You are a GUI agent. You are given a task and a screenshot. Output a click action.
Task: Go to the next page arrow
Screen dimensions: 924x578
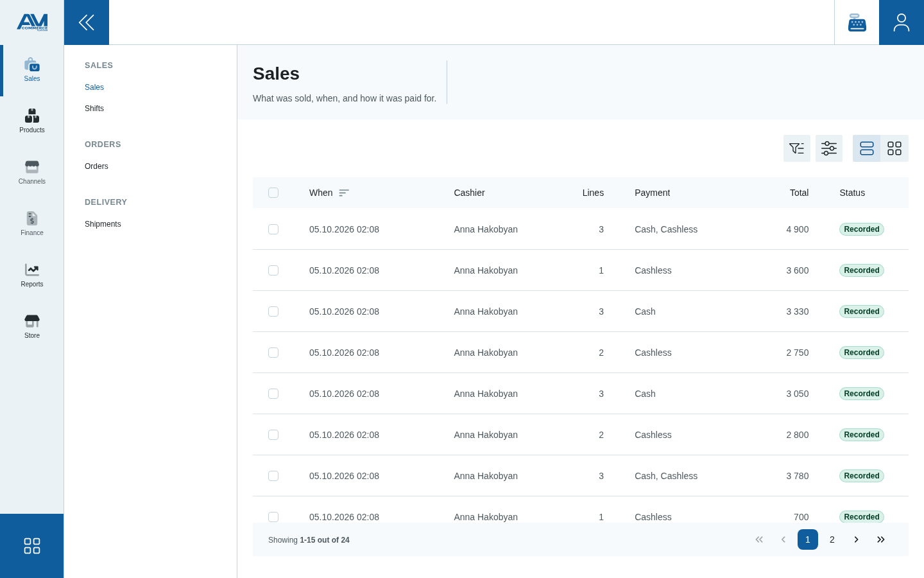click(x=857, y=539)
